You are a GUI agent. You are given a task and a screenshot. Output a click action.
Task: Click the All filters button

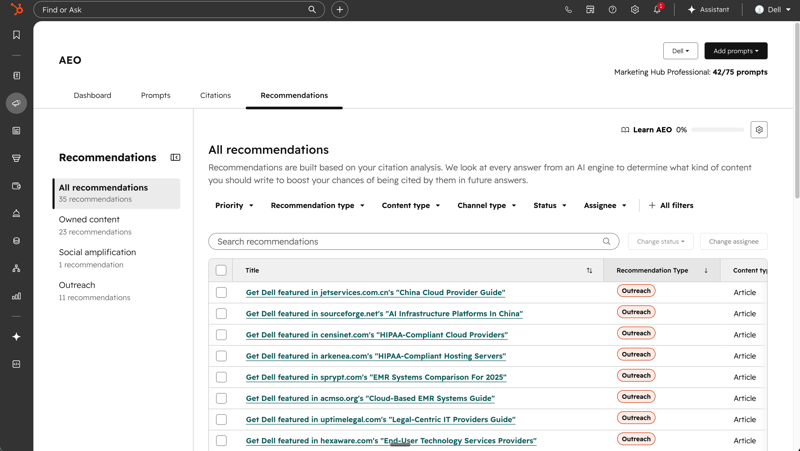coord(671,206)
